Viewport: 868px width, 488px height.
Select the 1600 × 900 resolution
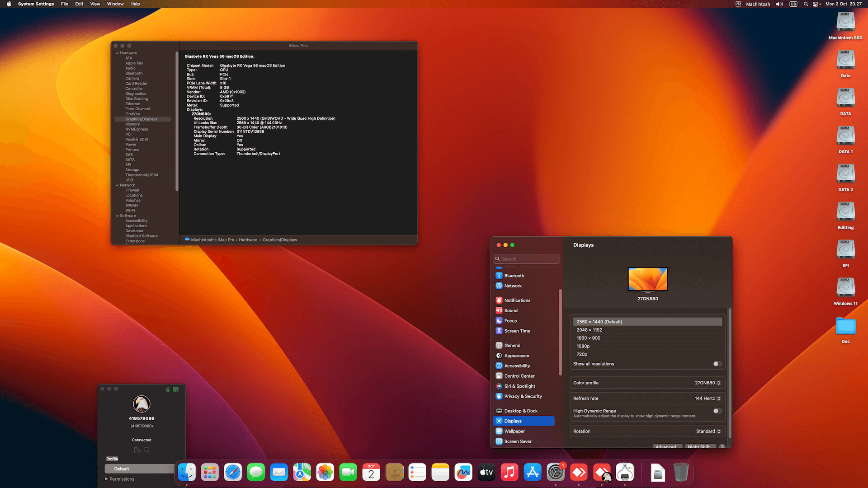589,338
